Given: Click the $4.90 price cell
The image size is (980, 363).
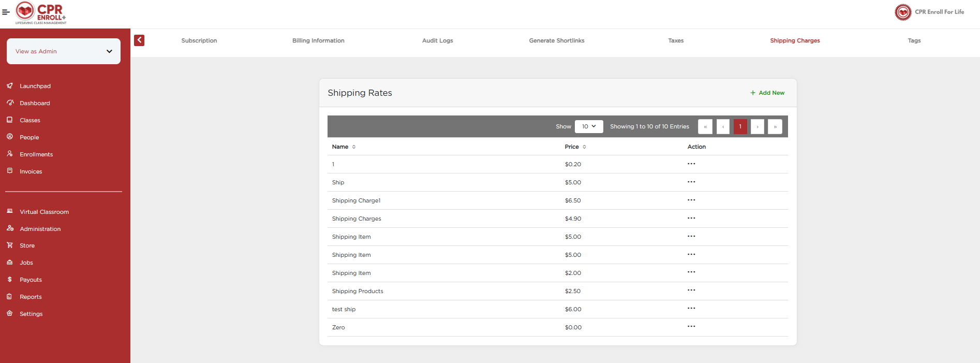Looking at the screenshot, I should (573, 219).
